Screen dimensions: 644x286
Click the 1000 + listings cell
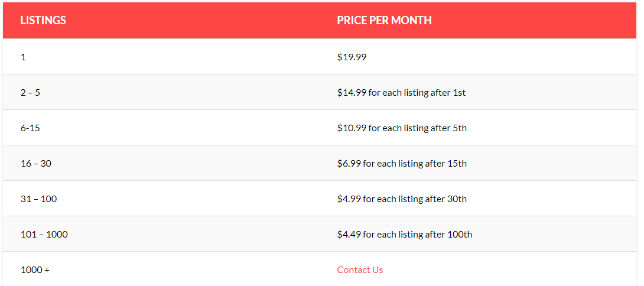(x=35, y=270)
